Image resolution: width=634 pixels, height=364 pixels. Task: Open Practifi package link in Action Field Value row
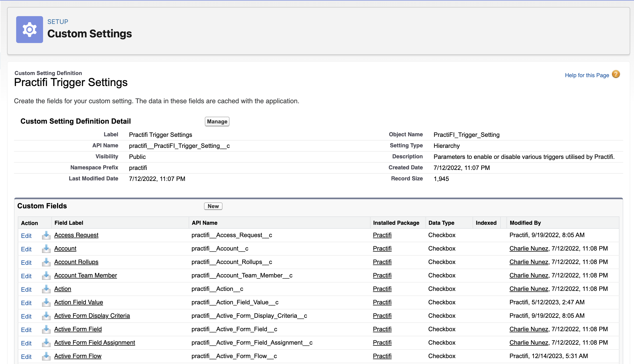(x=382, y=302)
